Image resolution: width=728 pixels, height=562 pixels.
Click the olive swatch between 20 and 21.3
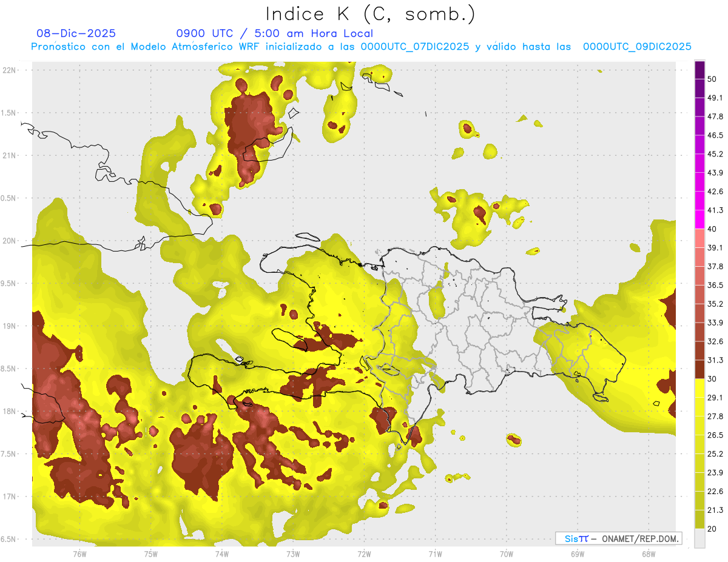point(699,520)
